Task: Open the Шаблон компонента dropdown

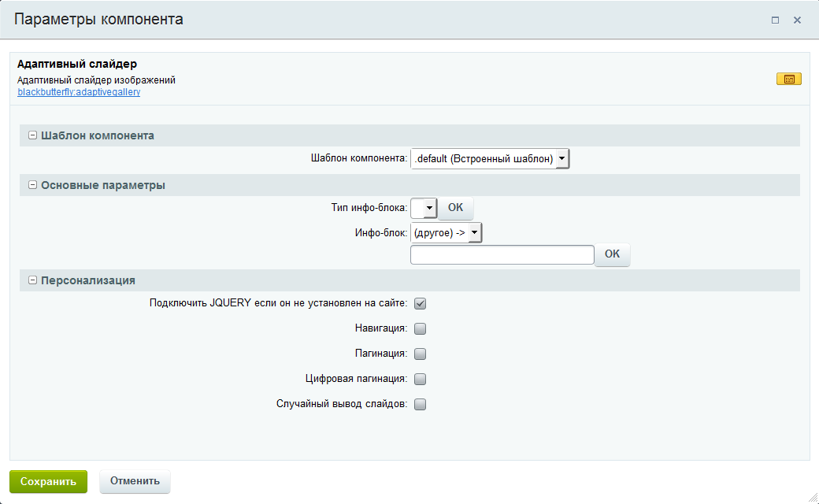Action: click(x=489, y=159)
